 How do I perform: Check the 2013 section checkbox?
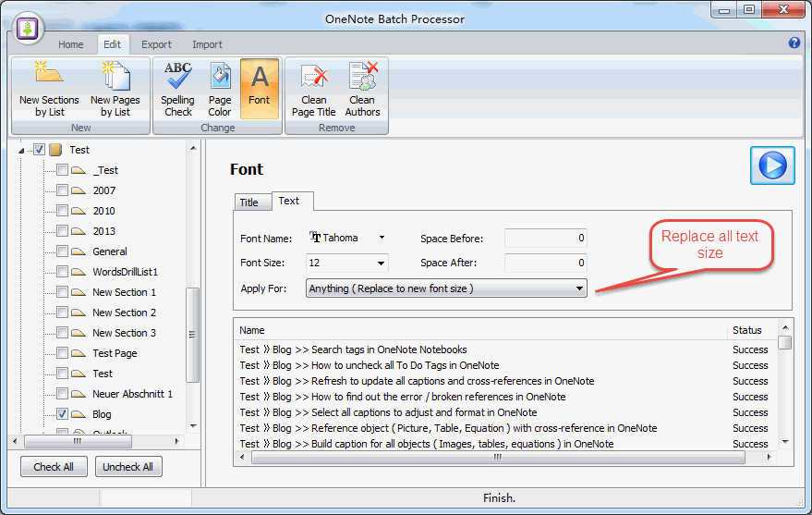pos(62,230)
